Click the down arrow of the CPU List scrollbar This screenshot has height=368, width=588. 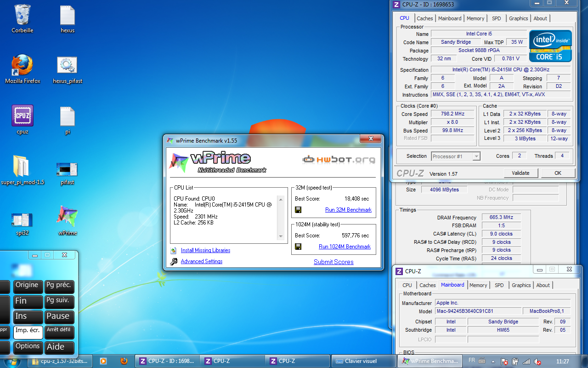pos(281,237)
